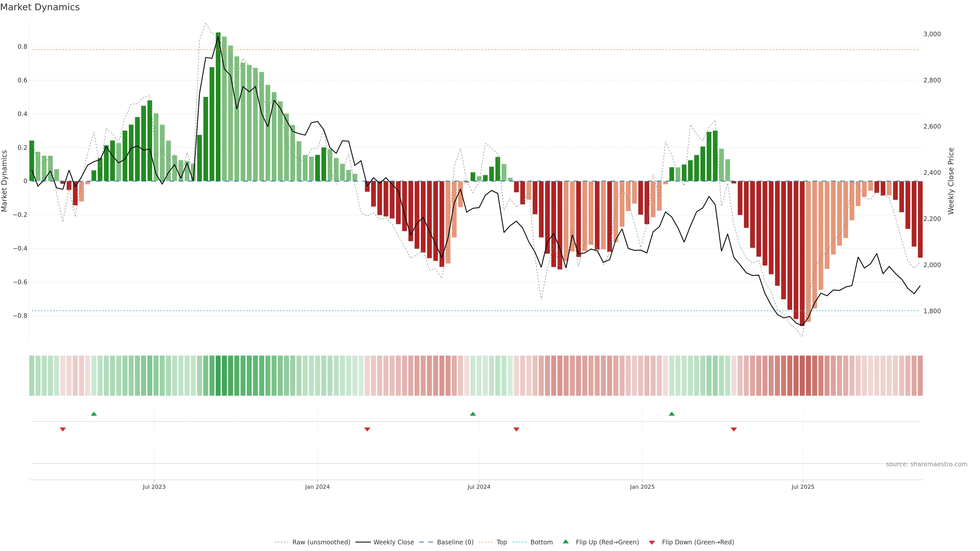Click green flip-up marker just before Jul 2024

[x=473, y=414]
